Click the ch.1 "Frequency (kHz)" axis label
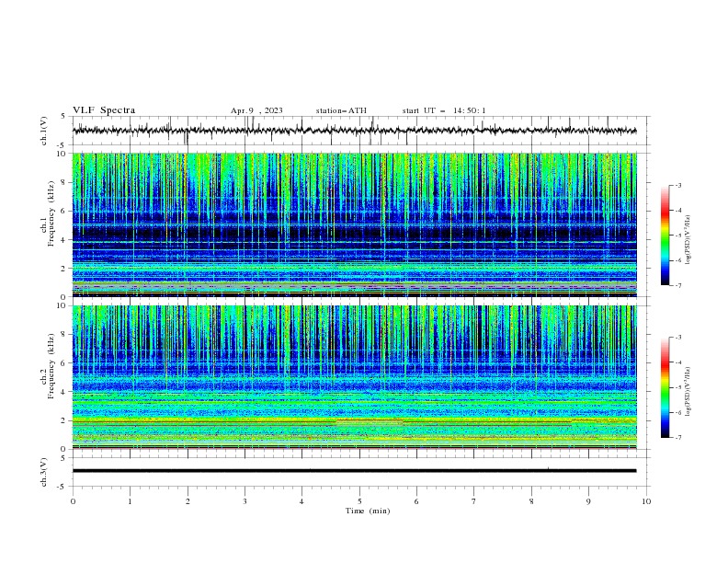The width and height of the screenshot is (728, 563). coord(51,213)
